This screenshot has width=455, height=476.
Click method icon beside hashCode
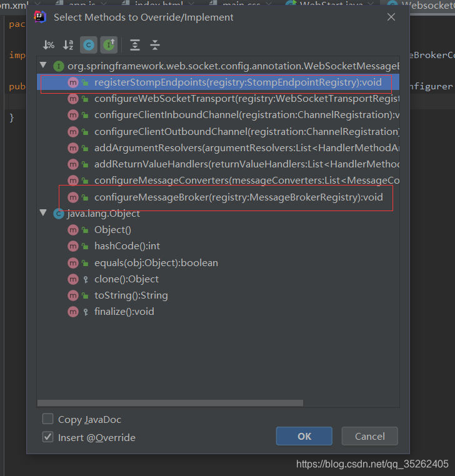click(x=73, y=246)
